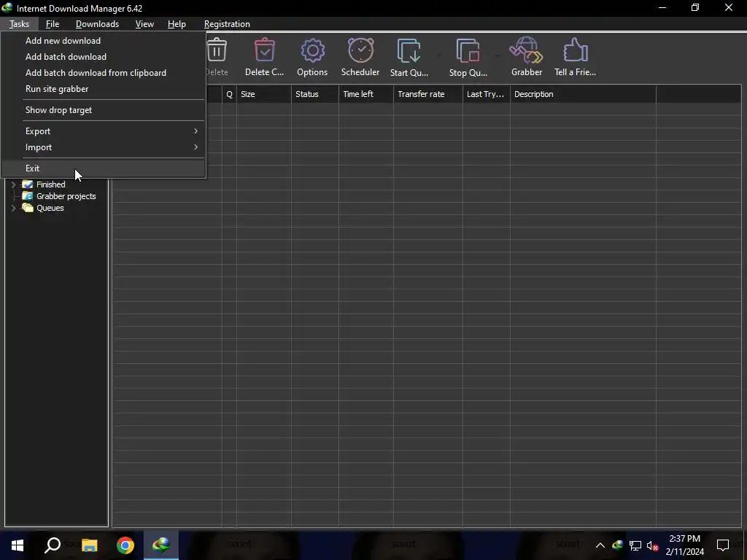Open the notification center icon

pyautogui.click(x=723, y=545)
